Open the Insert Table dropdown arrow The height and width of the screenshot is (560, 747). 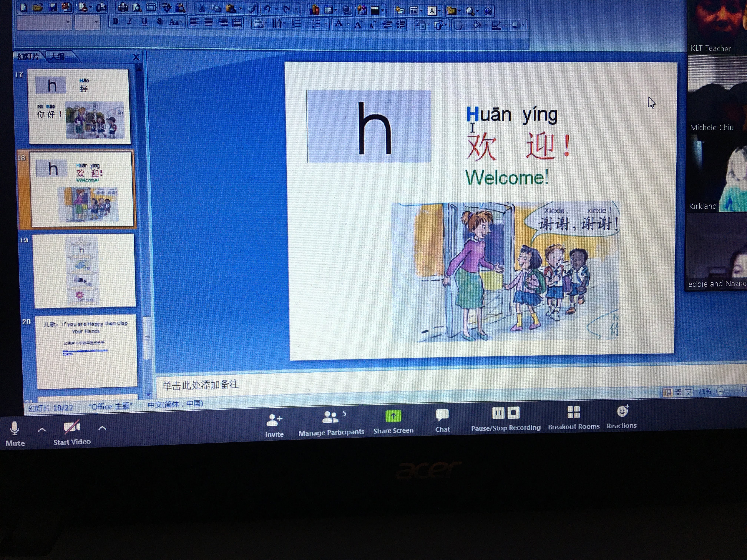(x=336, y=10)
